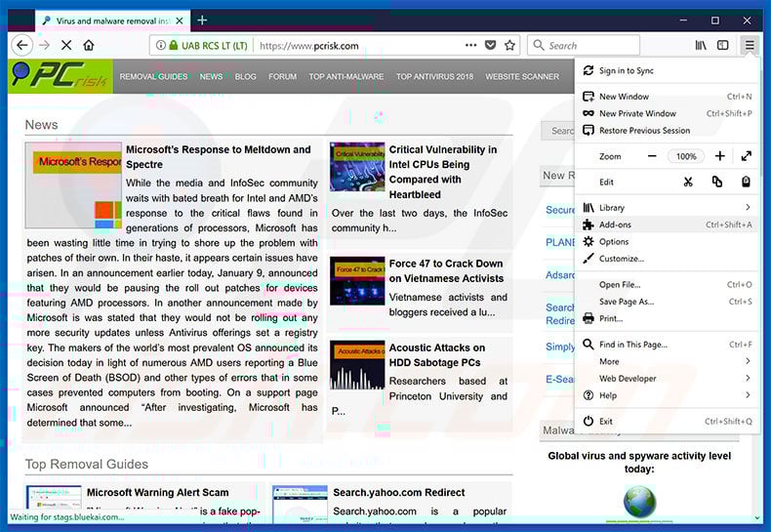Select Save Page As...

667,302
